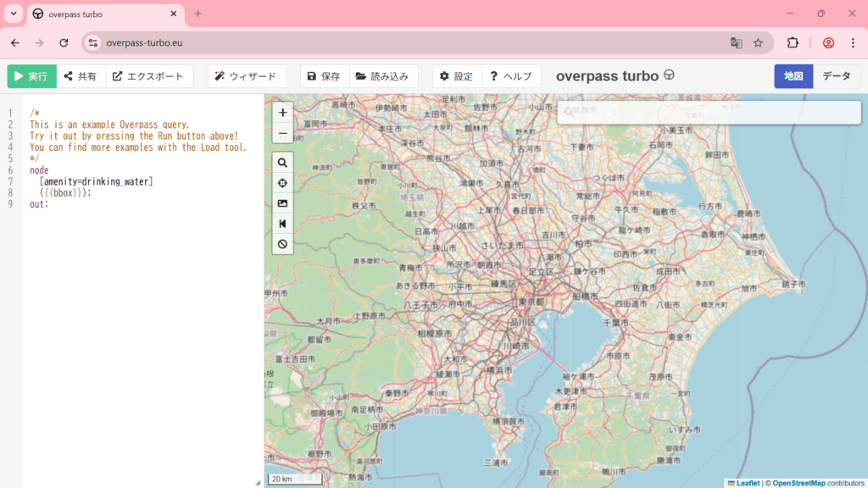Image resolution: width=868 pixels, height=488 pixels.
Task: Click the '({{bbox}});' code line
Action: click(65, 193)
